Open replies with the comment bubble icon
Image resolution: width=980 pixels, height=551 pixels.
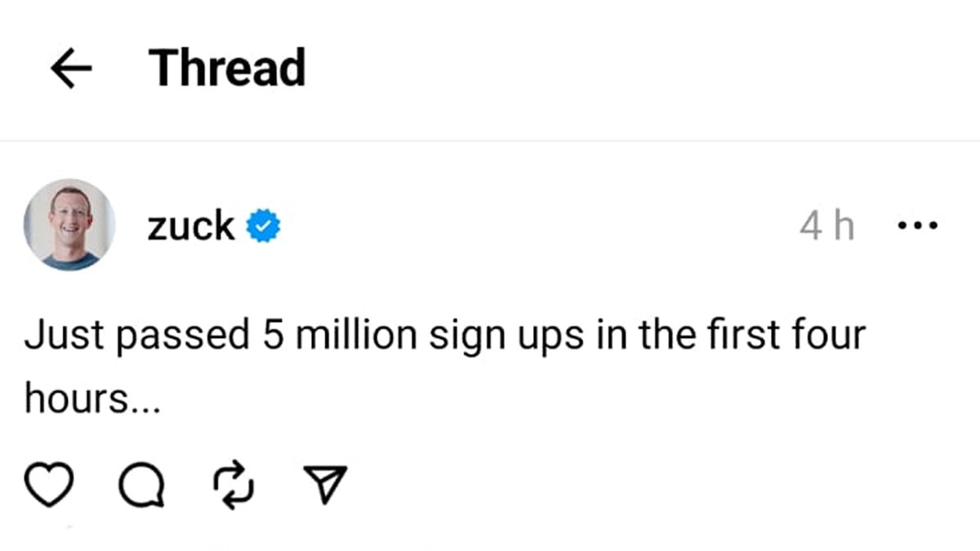(x=141, y=487)
